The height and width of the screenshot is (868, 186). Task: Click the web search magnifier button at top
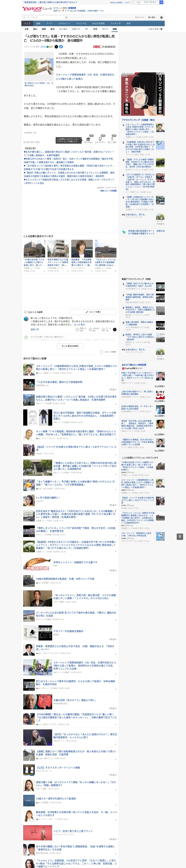click(x=161, y=2)
